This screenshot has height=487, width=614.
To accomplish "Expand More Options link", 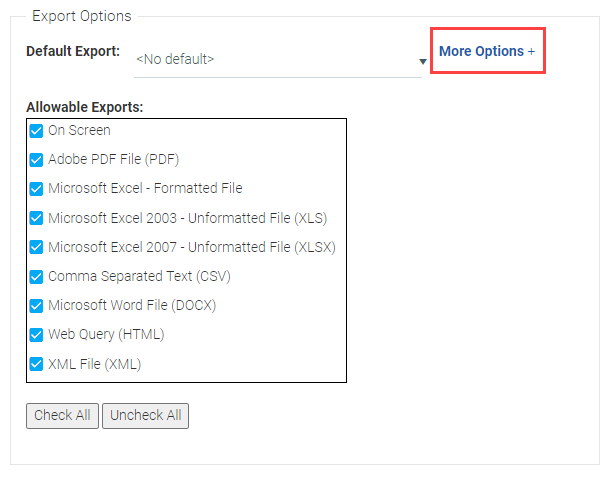I will coord(481,51).
